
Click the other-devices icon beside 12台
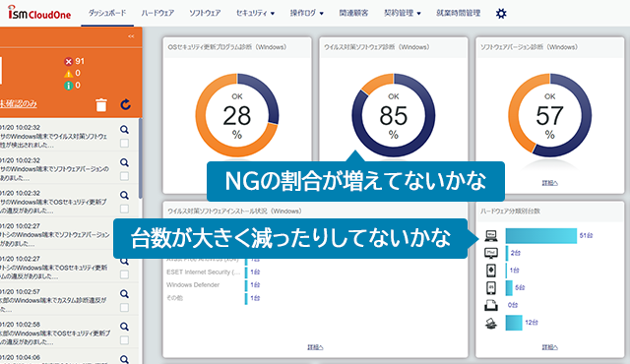tap(491, 323)
